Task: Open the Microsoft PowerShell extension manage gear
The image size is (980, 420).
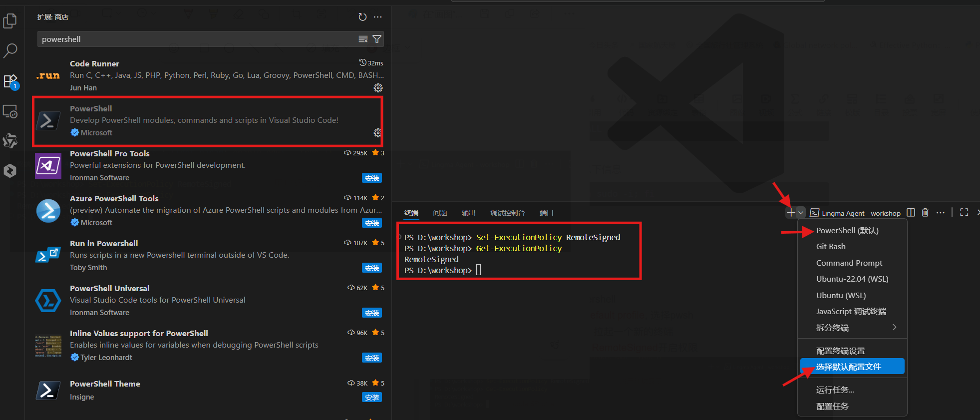Action: coord(377,133)
